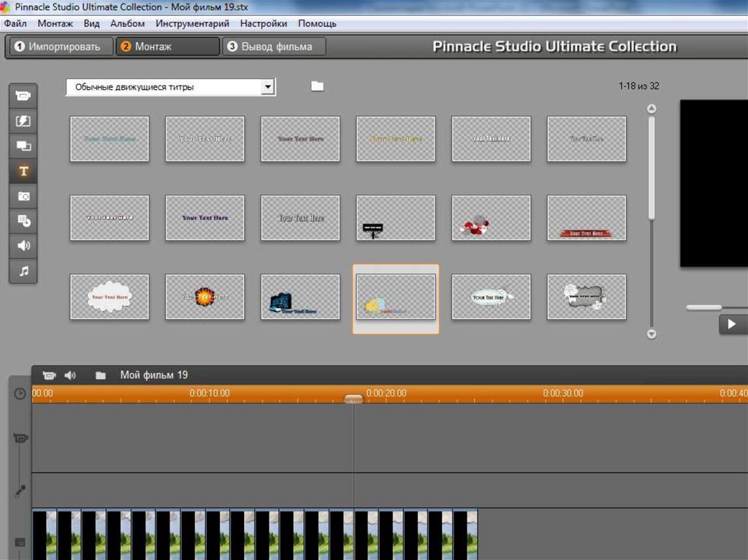Select the Titles (T) section icon
Image resolution: width=748 pixels, height=560 pixels.
click(23, 171)
